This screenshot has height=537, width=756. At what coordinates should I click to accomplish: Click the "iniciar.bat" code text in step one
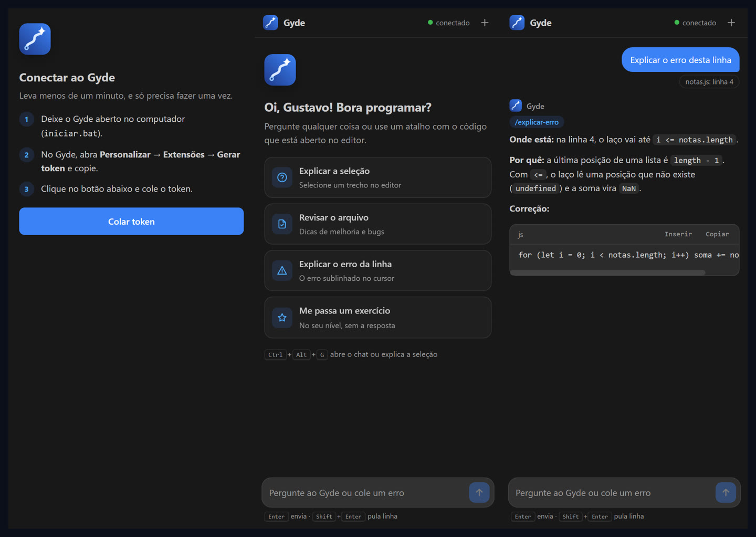point(71,133)
